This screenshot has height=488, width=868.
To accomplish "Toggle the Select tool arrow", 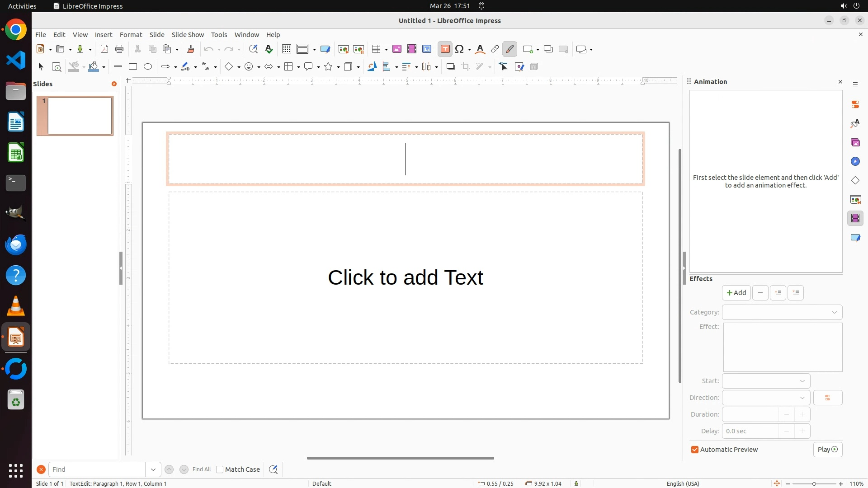I will [41, 67].
